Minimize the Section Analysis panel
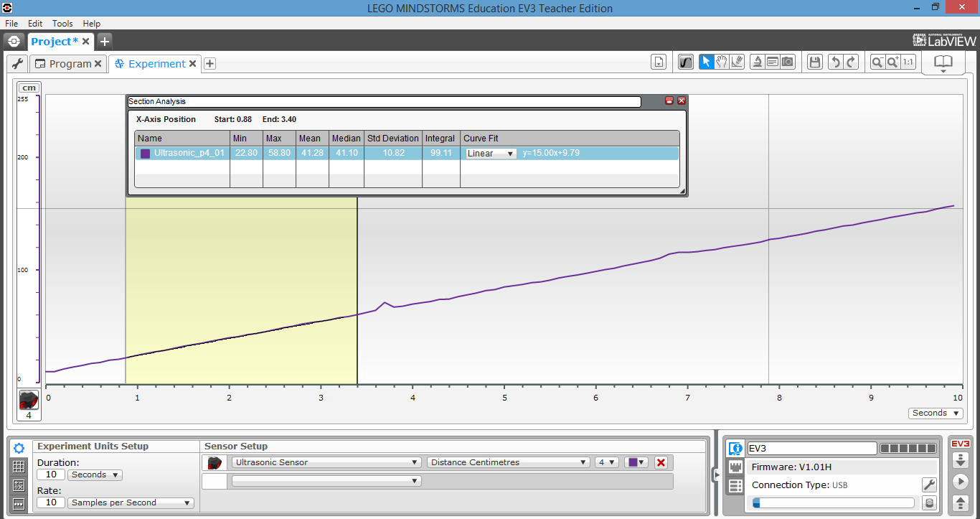The height and width of the screenshot is (519, 980). [669, 101]
